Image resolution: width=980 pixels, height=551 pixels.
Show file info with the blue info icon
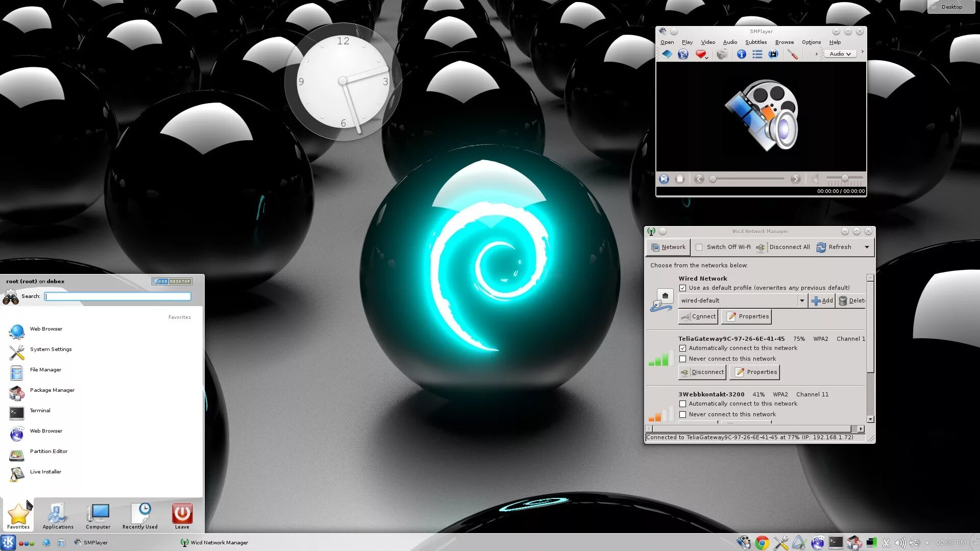pyautogui.click(x=741, y=54)
